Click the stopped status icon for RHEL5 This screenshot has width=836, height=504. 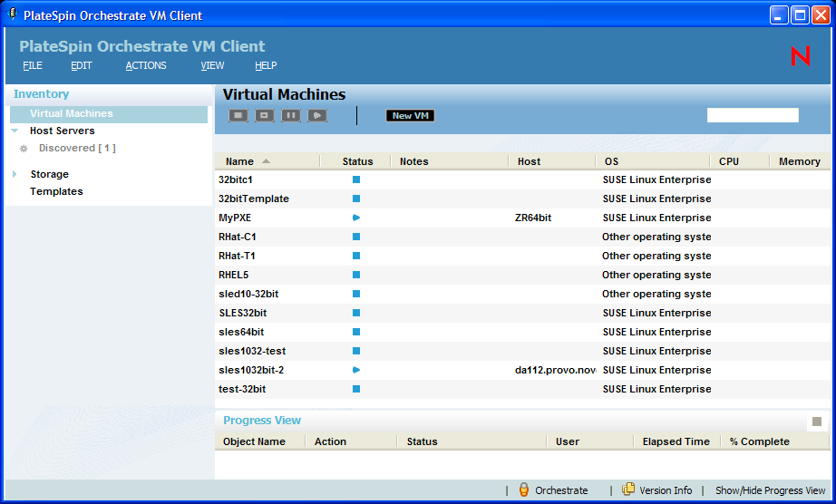(356, 275)
